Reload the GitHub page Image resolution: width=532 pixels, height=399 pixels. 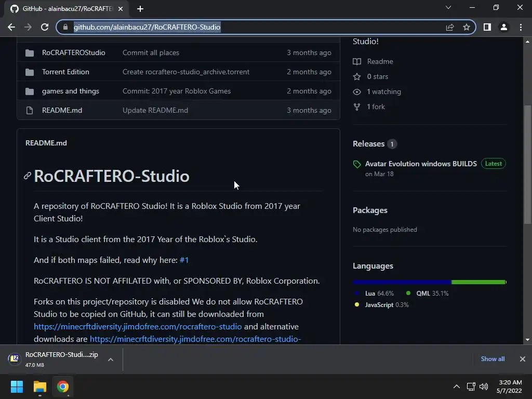(x=45, y=27)
